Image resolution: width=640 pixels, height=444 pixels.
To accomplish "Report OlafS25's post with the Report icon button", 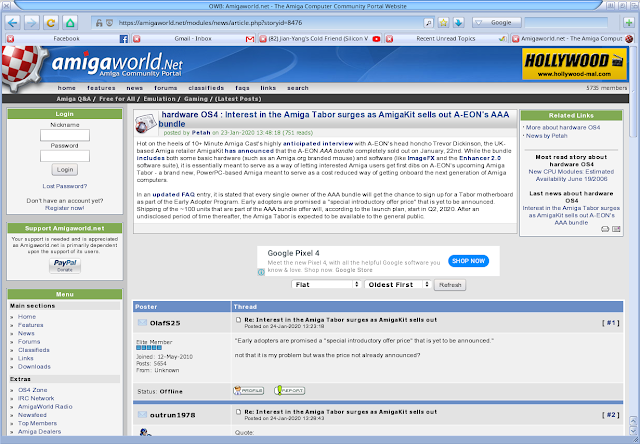I will (x=290, y=391).
